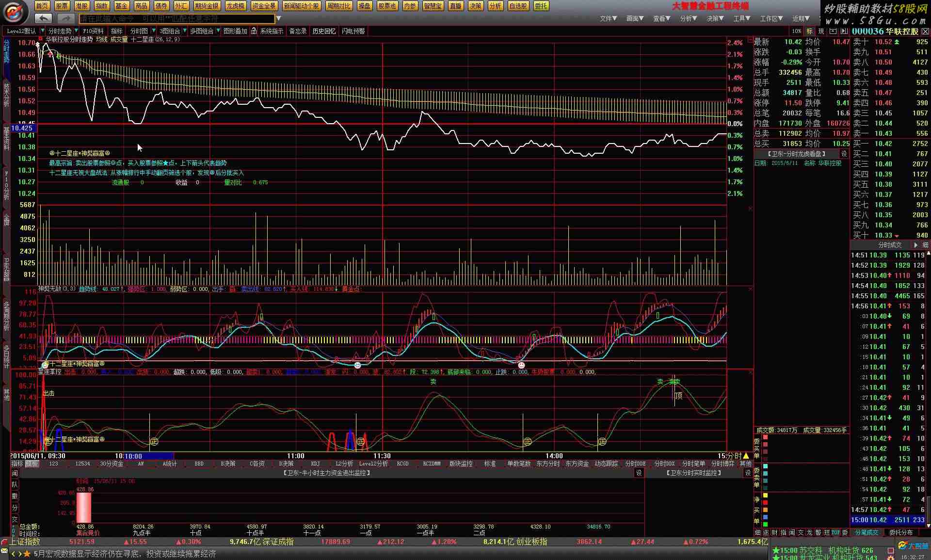
Task: Click the yellow triangle at timeline end
Action: click(746, 456)
